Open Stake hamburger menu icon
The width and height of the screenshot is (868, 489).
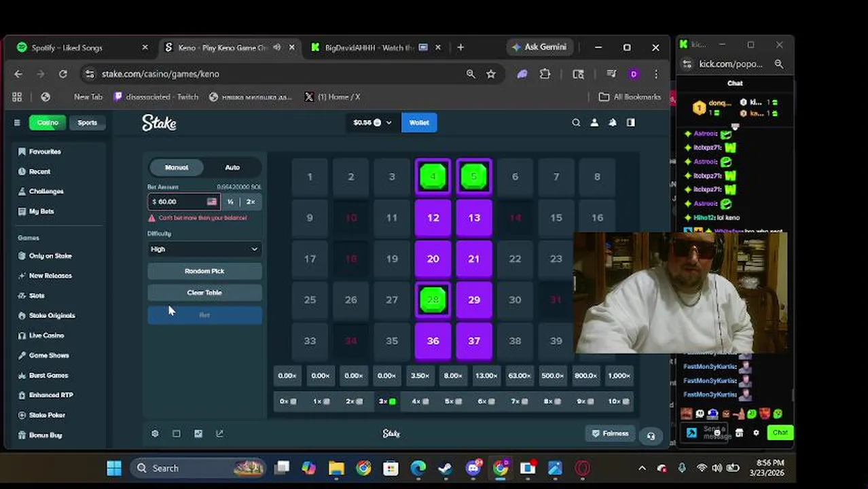(17, 123)
